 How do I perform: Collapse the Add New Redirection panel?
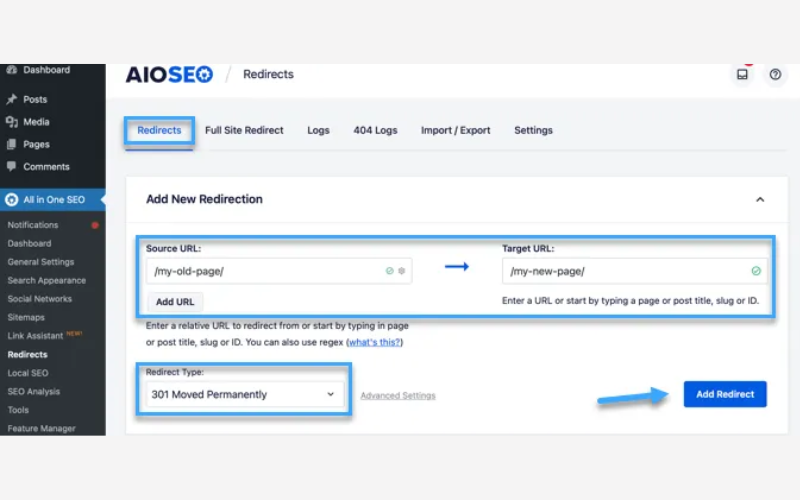(x=760, y=199)
